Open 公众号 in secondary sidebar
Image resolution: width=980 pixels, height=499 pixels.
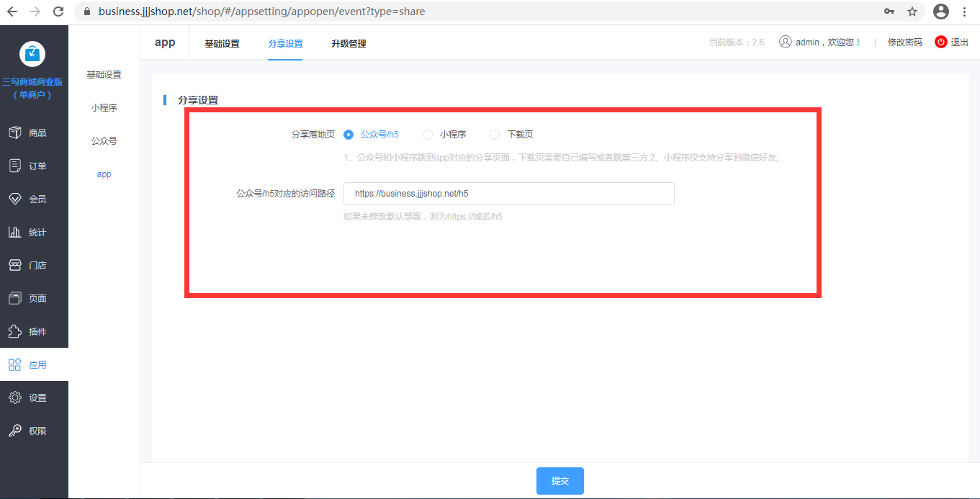(104, 140)
